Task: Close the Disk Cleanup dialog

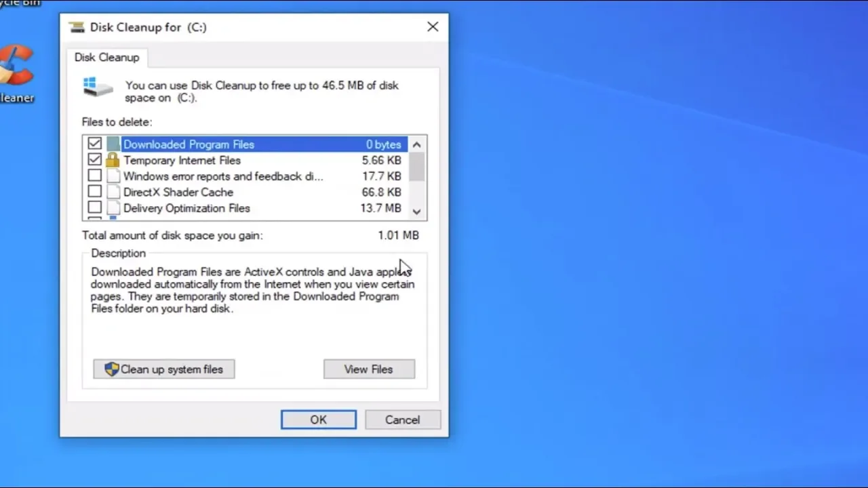Action: (433, 27)
